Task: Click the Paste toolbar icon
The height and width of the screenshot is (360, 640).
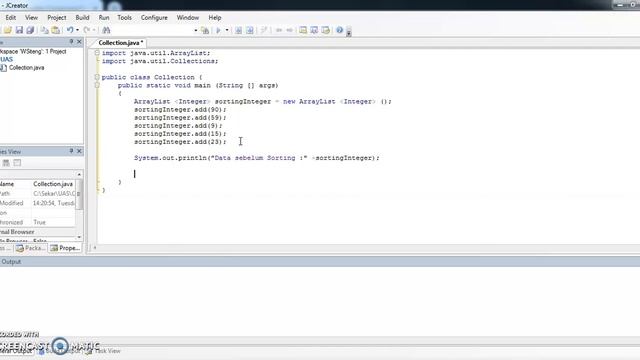Action: pos(56,30)
